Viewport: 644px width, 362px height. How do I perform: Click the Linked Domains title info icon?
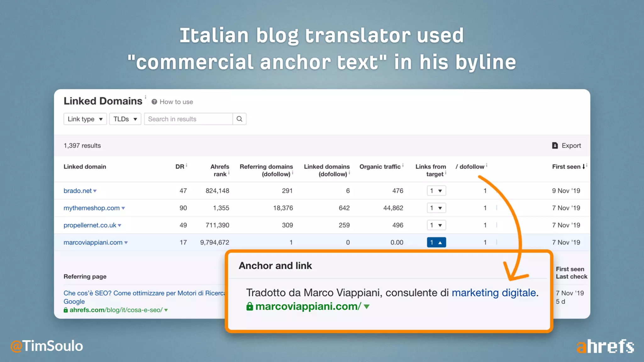[x=145, y=97]
